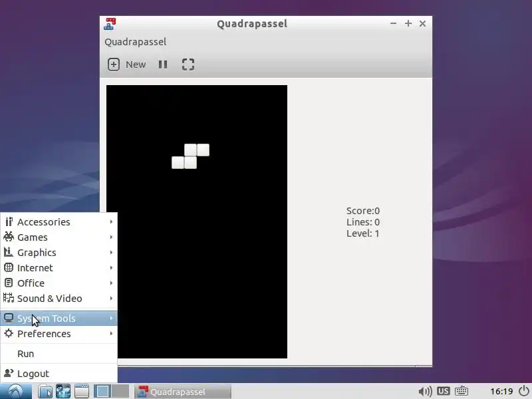The image size is (532, 399).
Task: Expand arrow next to Sound & Video
Action: [x=111, y=298]
